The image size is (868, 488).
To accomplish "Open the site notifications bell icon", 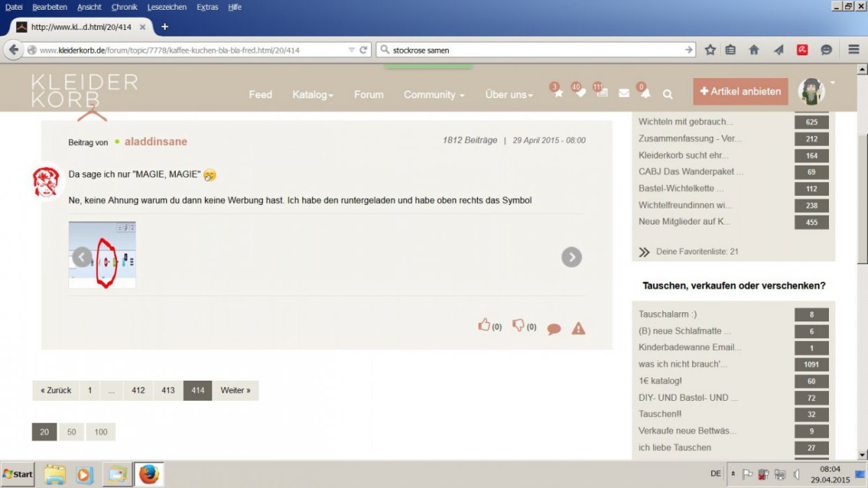I will [645, 94].
